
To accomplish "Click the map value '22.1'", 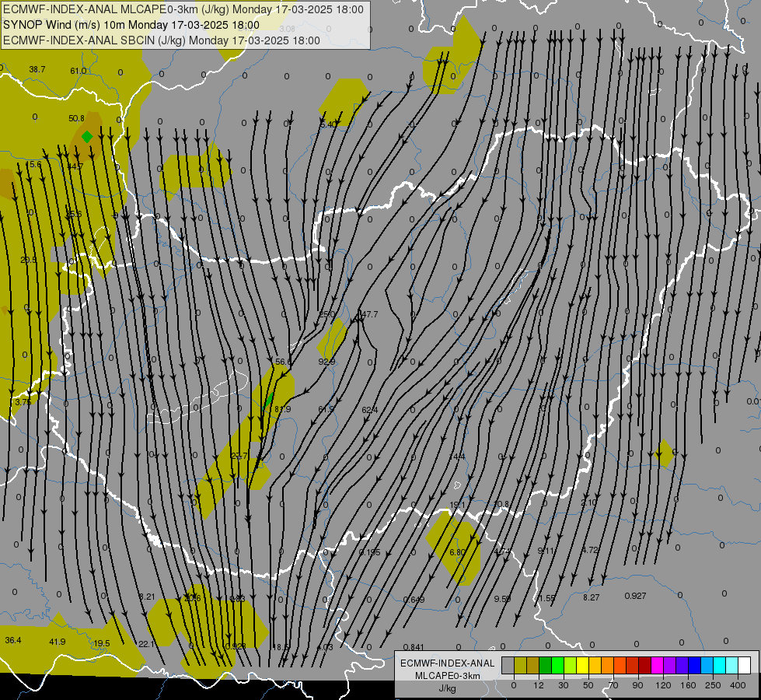I will coord(146,644).
